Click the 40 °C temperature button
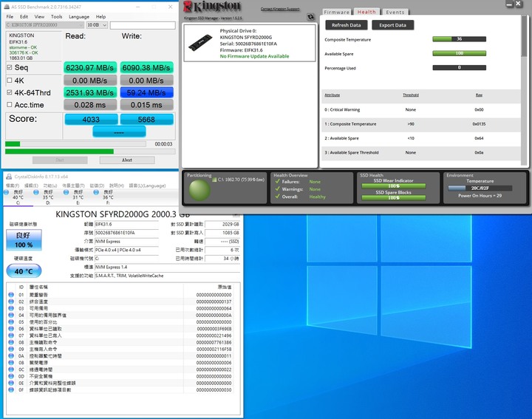The image size is (532, 419). coord(24,271)
